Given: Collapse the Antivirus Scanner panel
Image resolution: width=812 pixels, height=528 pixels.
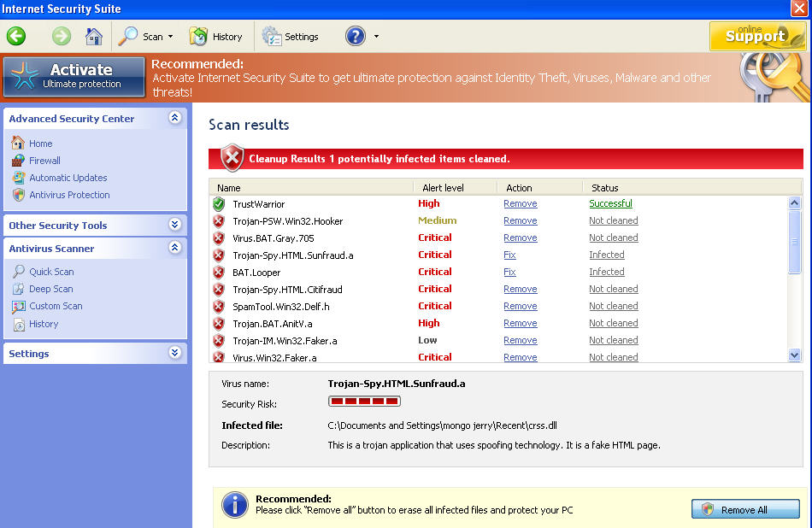Looking at the screenshot, I should [x=174, y=248].
